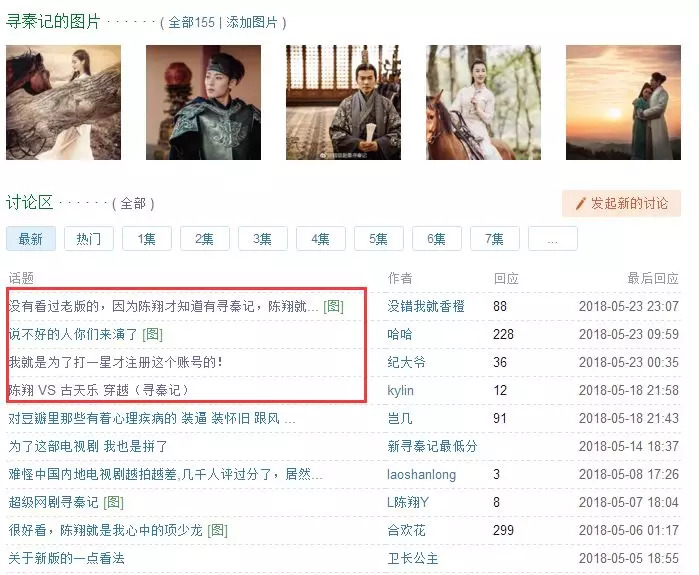
Task: Open topic 为了这部电视剧 我也是拼了
Action: (x=88, y=446)
